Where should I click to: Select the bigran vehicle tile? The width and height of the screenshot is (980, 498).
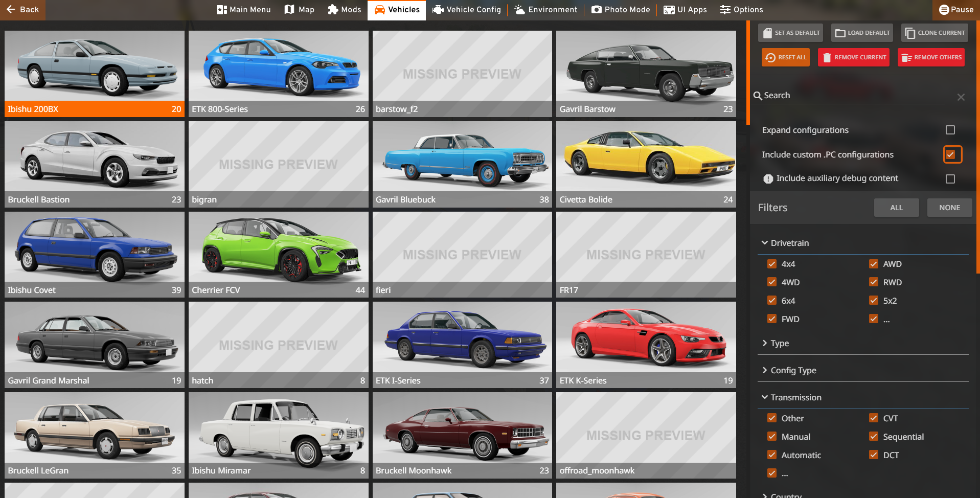coord(279,164)
